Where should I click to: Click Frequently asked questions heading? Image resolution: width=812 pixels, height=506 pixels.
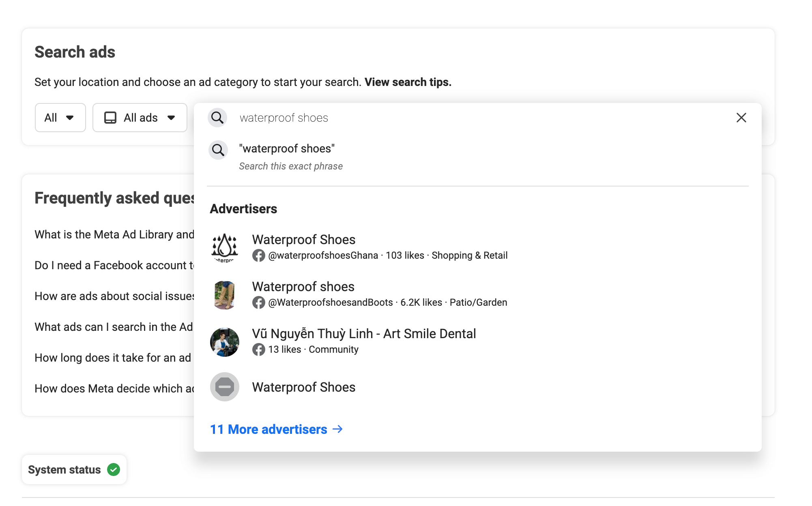(114, 198)
